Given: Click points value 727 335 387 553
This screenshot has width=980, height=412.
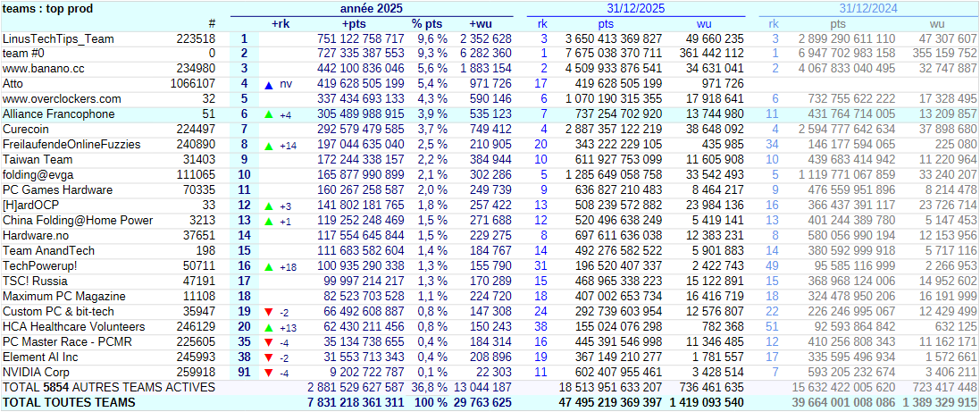Looking at the screenshot, I should (x=361, y=54).
